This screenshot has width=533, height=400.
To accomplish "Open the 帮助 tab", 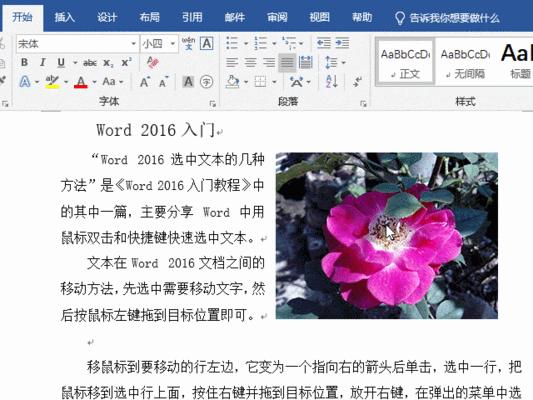I will [362, 17].
